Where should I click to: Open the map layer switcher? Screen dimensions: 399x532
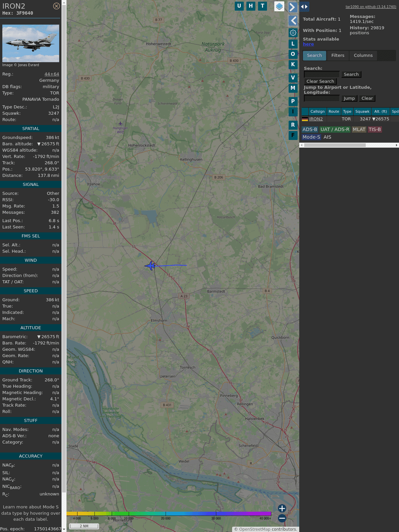[x=279, y=6]
